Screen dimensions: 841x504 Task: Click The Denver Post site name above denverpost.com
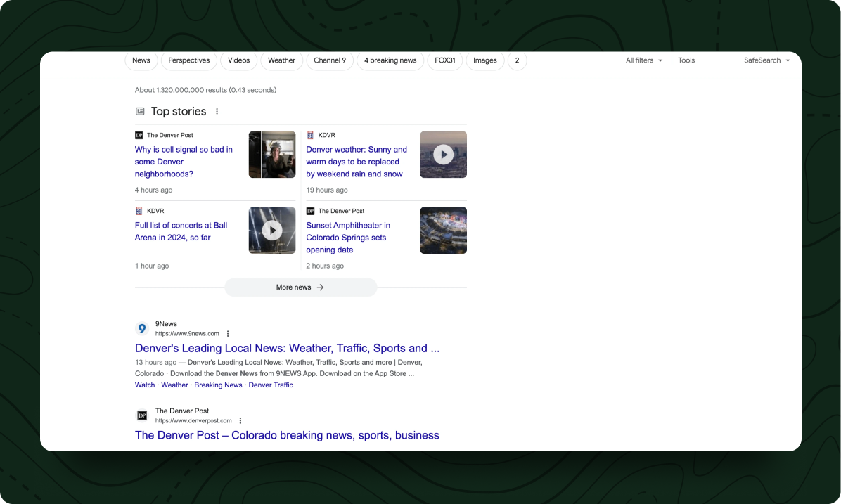[x=182, y=411]
